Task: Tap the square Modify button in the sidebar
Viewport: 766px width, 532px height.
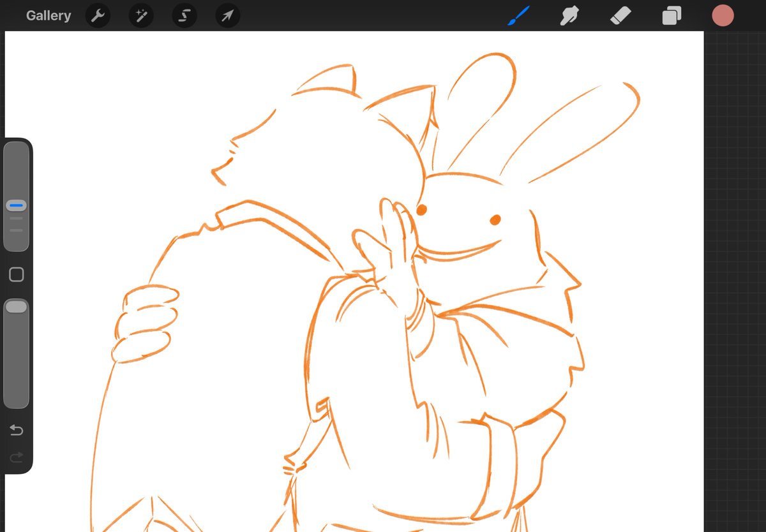Action: (17, 275)
